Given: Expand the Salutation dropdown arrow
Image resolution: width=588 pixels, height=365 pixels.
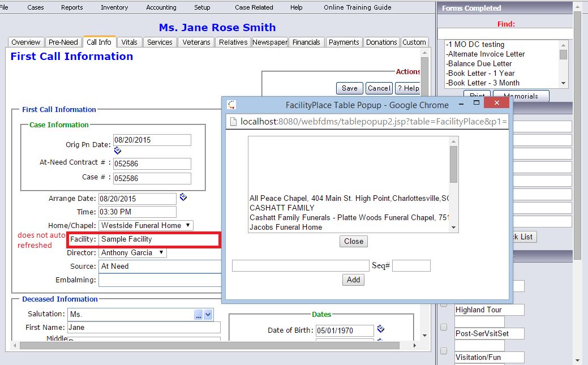Looking at the screenshot, I should (x=208, y=315).
